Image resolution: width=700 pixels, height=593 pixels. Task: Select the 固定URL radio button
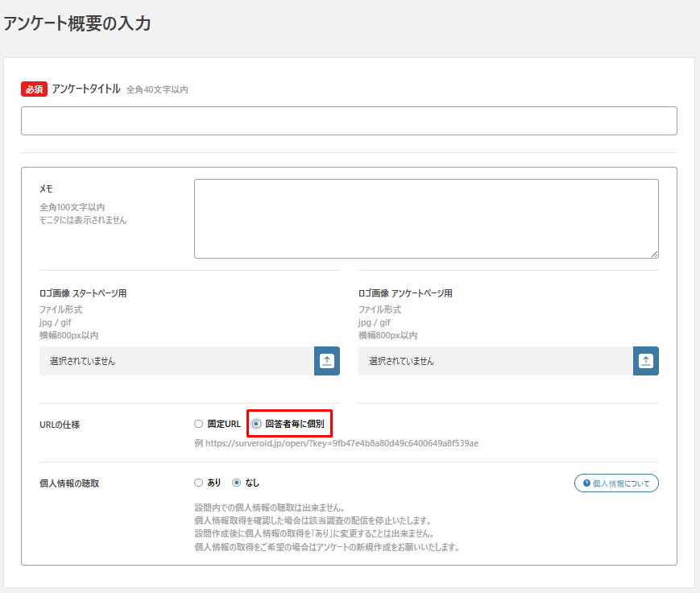pos(199,424)
